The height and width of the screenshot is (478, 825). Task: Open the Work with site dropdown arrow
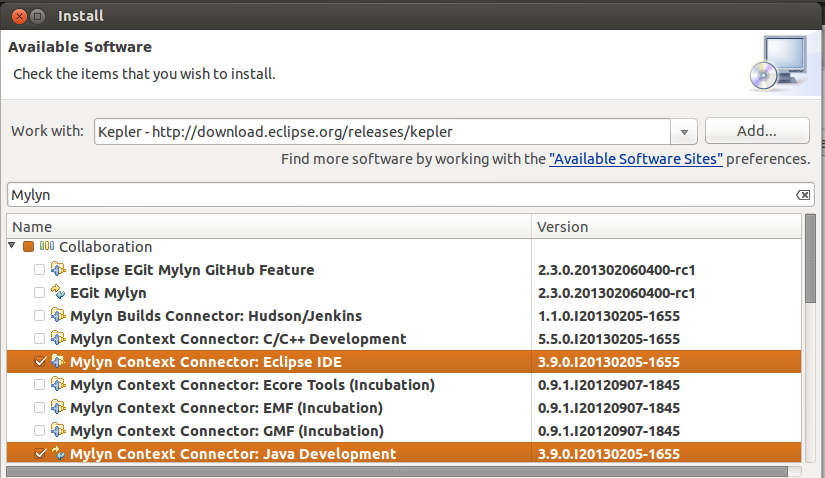coord(684,132)
